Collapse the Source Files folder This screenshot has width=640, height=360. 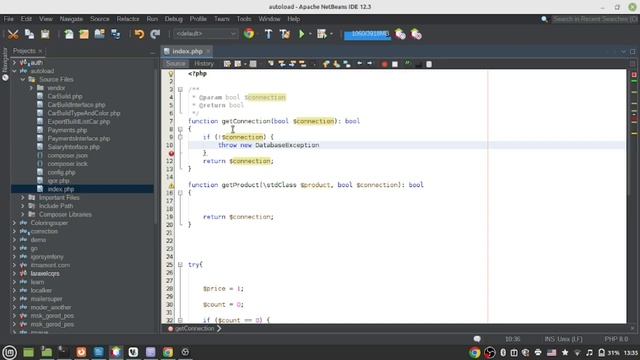[23, 80]
